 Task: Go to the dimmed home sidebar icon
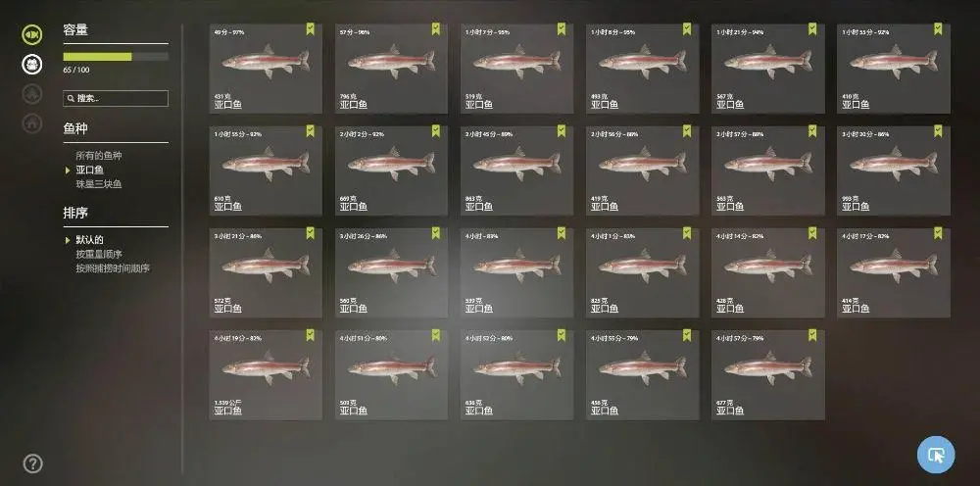click(32, 123)
